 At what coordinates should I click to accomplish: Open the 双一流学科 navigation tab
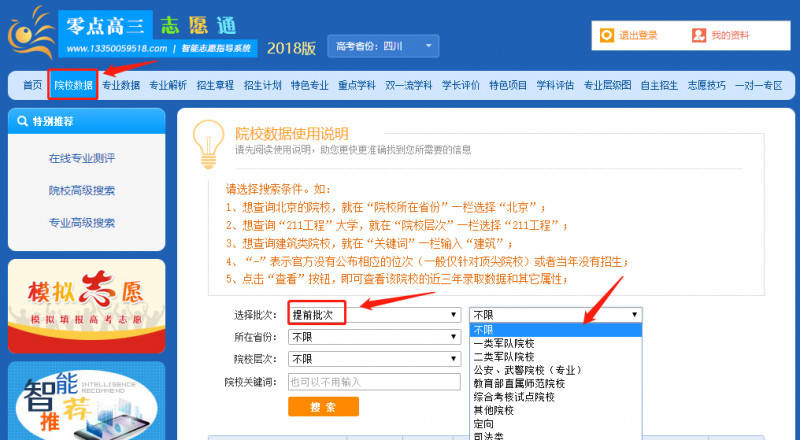[x=409, y=85]
